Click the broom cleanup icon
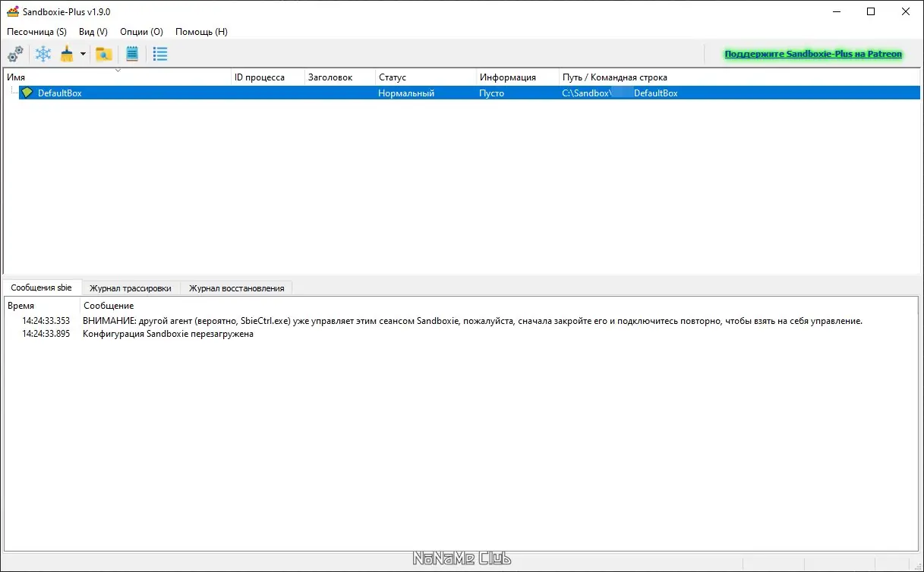Screen dimensions: 924x572 click(x=67, y=54)
